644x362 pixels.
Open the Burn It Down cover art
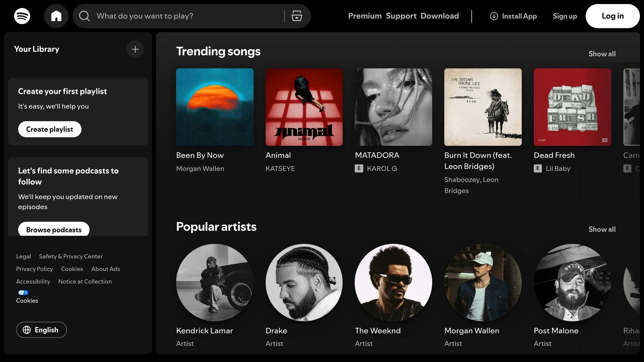(483, 107)
